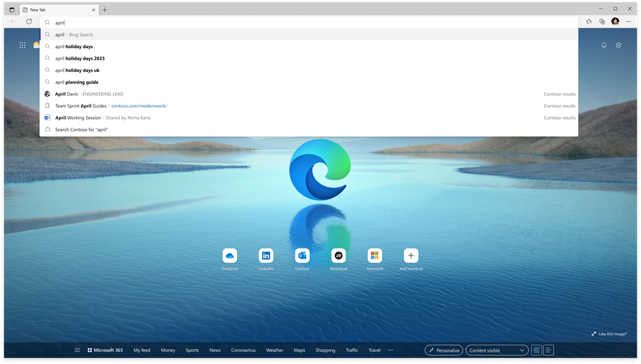Click the browser back arrow

[13, 22]
